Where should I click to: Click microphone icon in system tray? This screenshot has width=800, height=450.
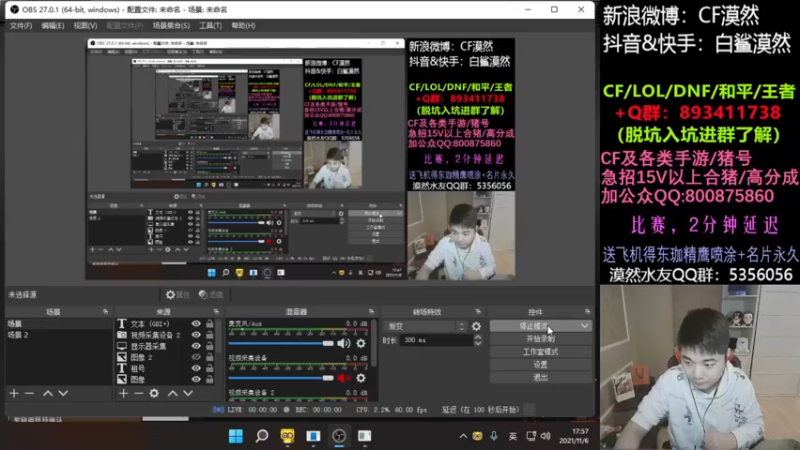pos(493,436)
